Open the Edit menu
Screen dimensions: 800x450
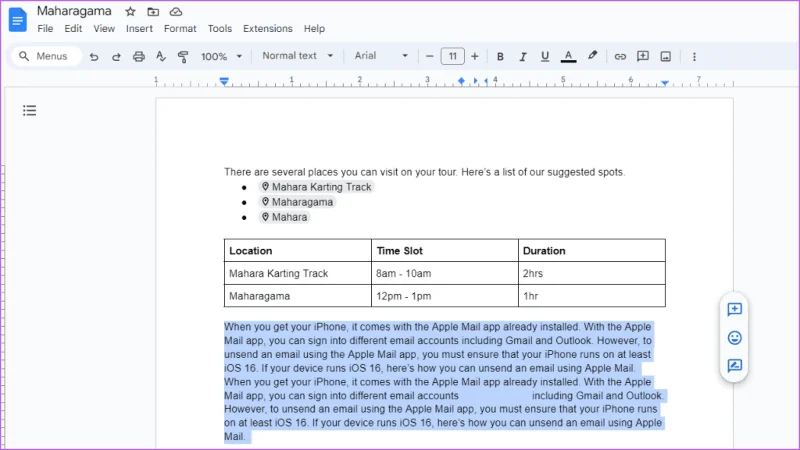[x=73, y=29]
